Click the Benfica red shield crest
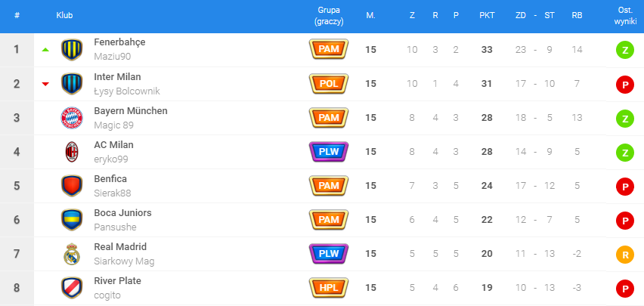The height and width of the screenshot is (306, 644). (x=71, y=186)
